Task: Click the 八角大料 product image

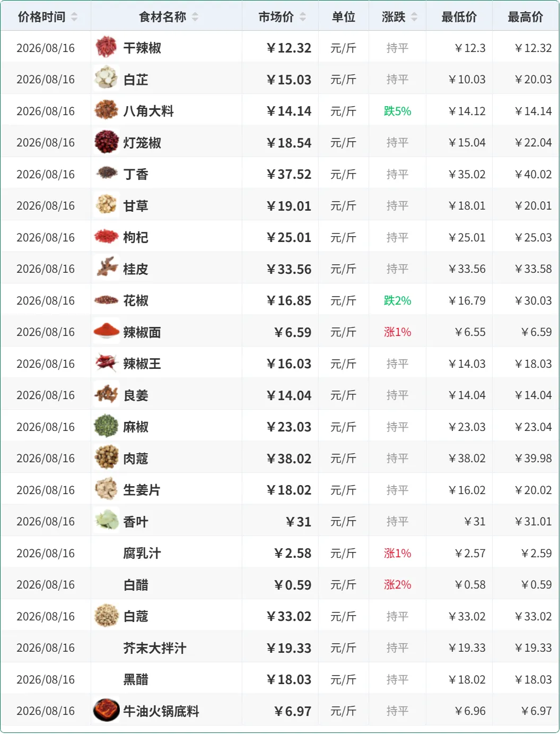Action: (x=106, y=110)
